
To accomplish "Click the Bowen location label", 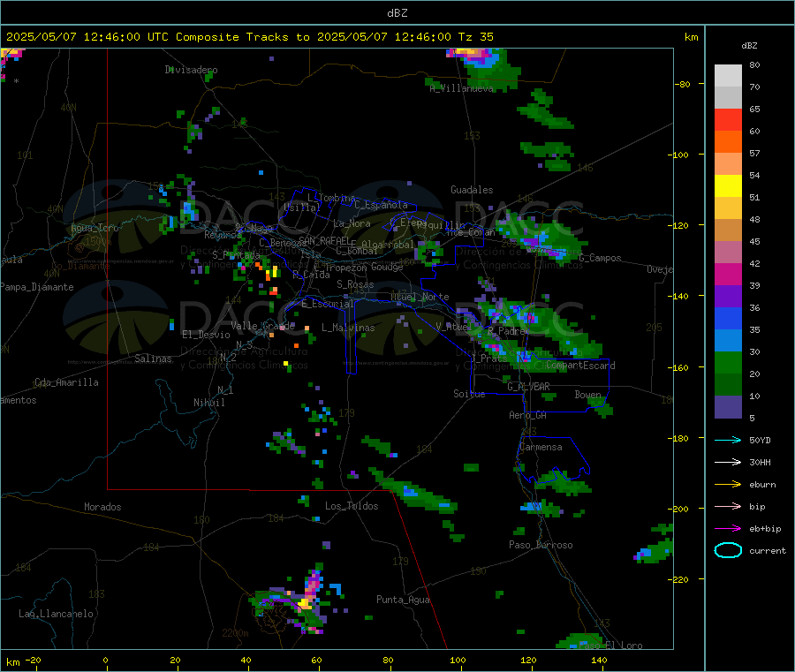I will [x=587, y=394].
